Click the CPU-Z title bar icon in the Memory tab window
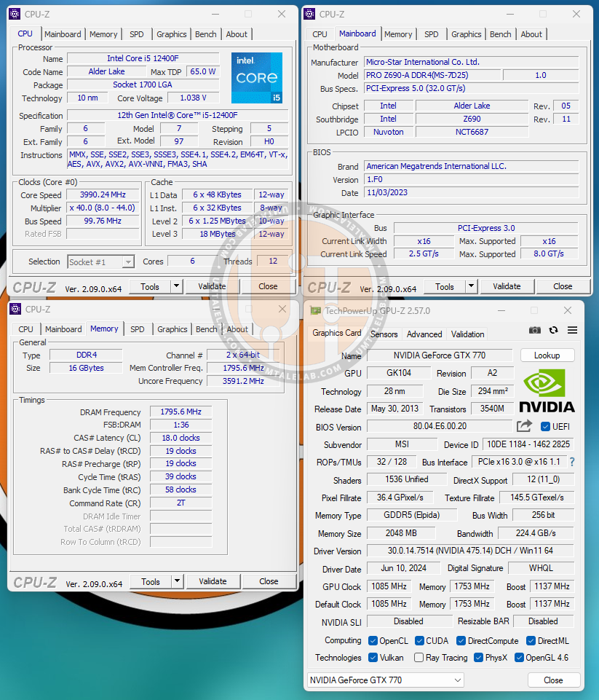 tap(15, 309)
